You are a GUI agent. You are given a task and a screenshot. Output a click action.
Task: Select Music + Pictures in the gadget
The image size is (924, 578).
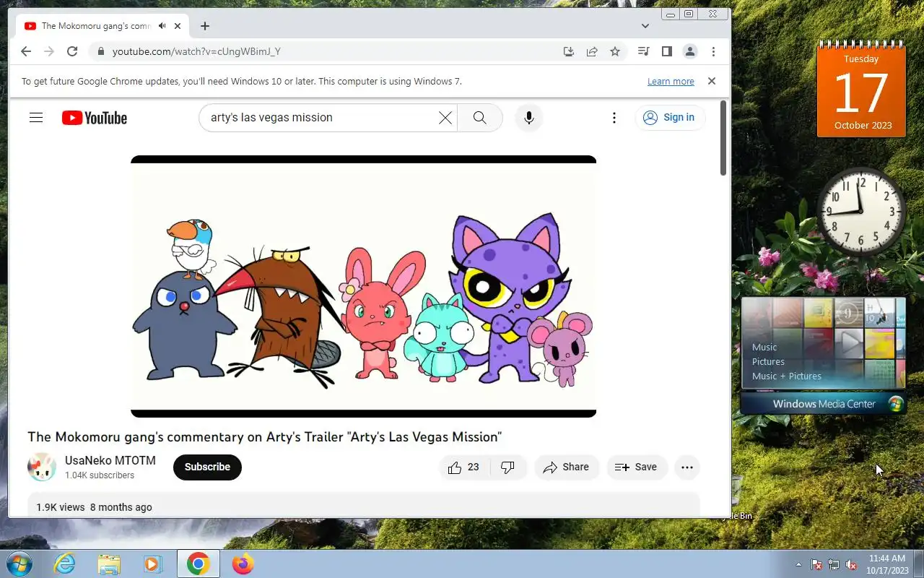(x=787, y=376)
